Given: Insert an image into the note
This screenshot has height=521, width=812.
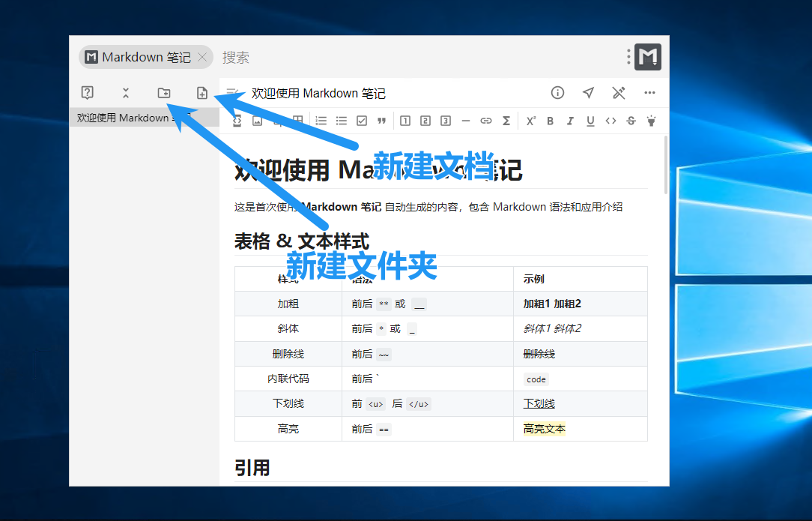Looking at the screenshot, I should 257,121.
